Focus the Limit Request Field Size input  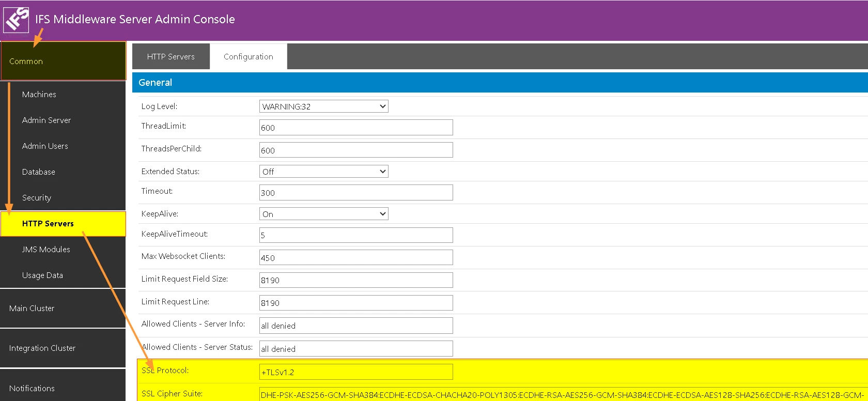356,280
